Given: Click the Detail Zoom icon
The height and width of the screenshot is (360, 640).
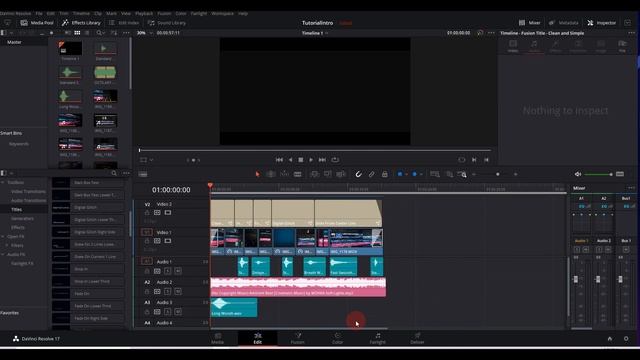Looking at the screenshot, I should pos(449,174).
